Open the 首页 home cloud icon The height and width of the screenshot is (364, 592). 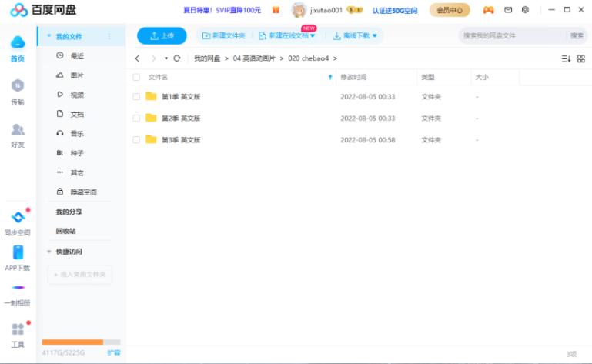tap(18, 42)
